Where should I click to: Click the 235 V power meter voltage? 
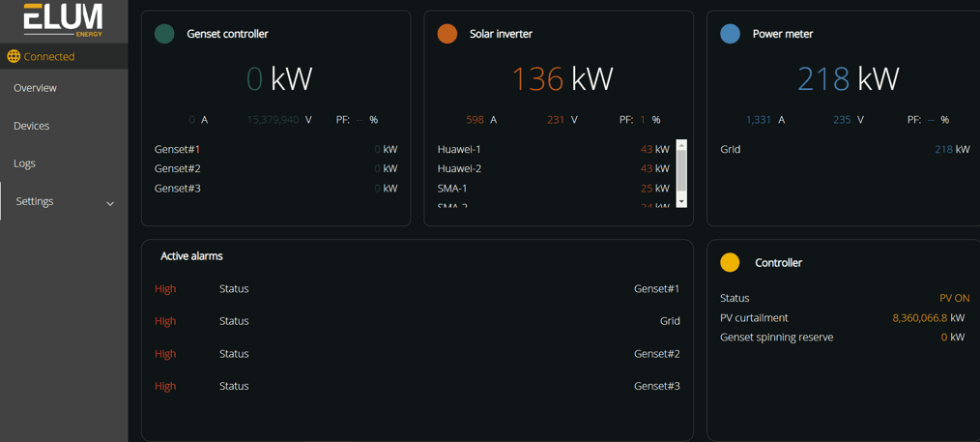[849, 119]
